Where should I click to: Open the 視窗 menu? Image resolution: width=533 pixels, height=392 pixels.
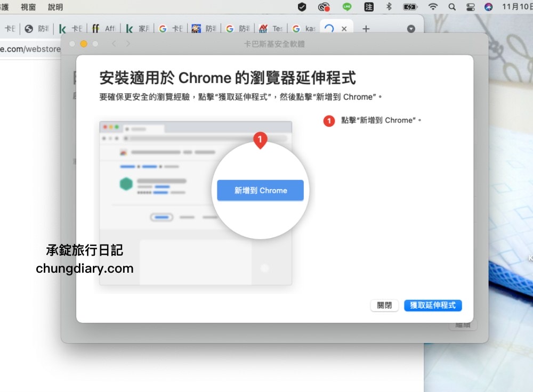[27, 7]
